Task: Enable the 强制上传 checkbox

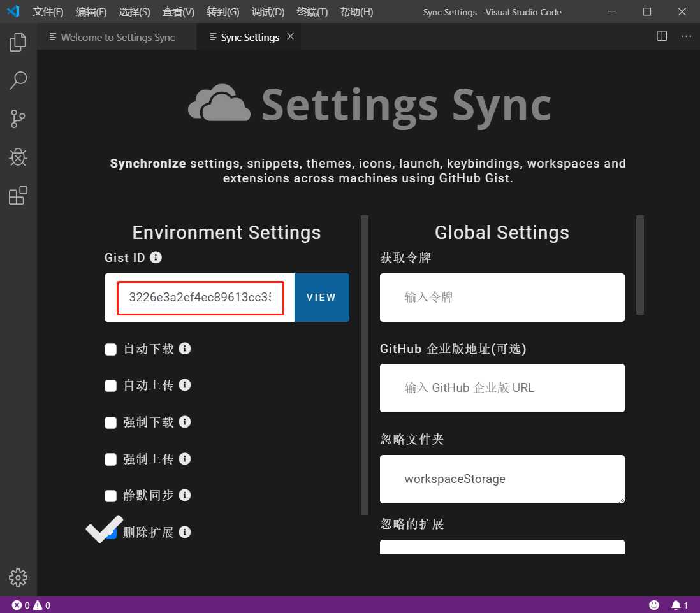Action: coord(110,459)
